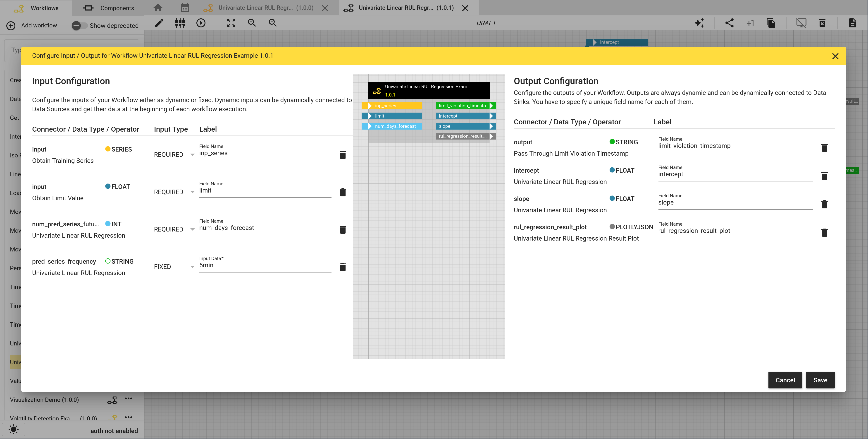Open Visualization Demo (1.0.0) workflow
This screenshot has height=439, width=868.
(45, 400)
